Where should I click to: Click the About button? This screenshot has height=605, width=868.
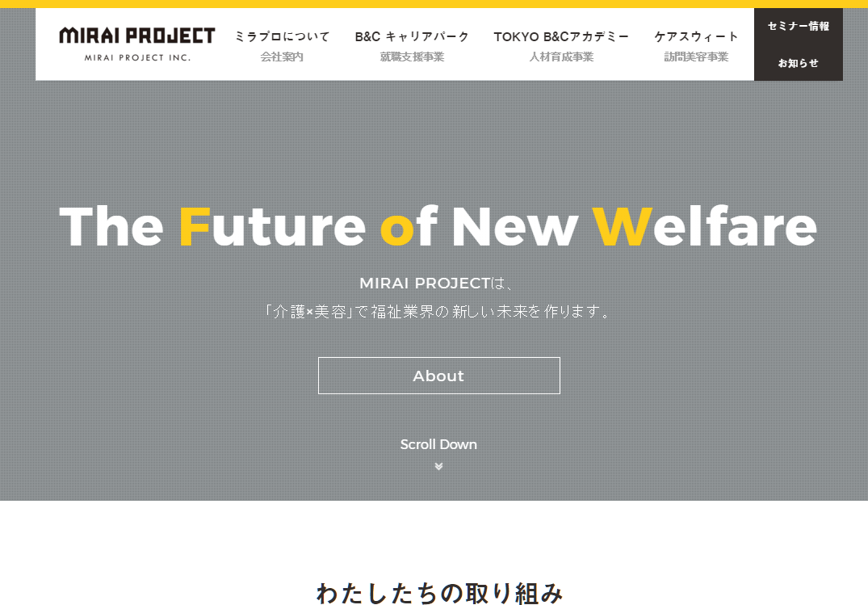pyautogui.click(x=439, y=376)
